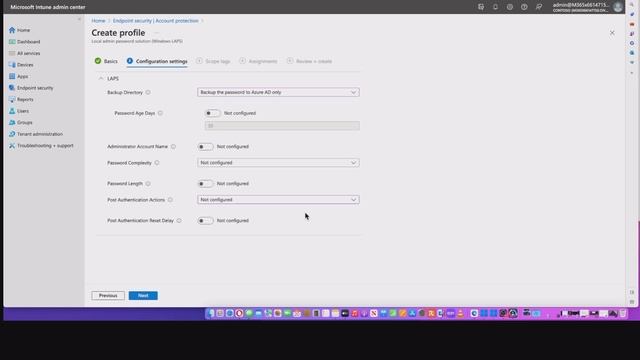Open Finder in the Dock

tap(210, 313)
